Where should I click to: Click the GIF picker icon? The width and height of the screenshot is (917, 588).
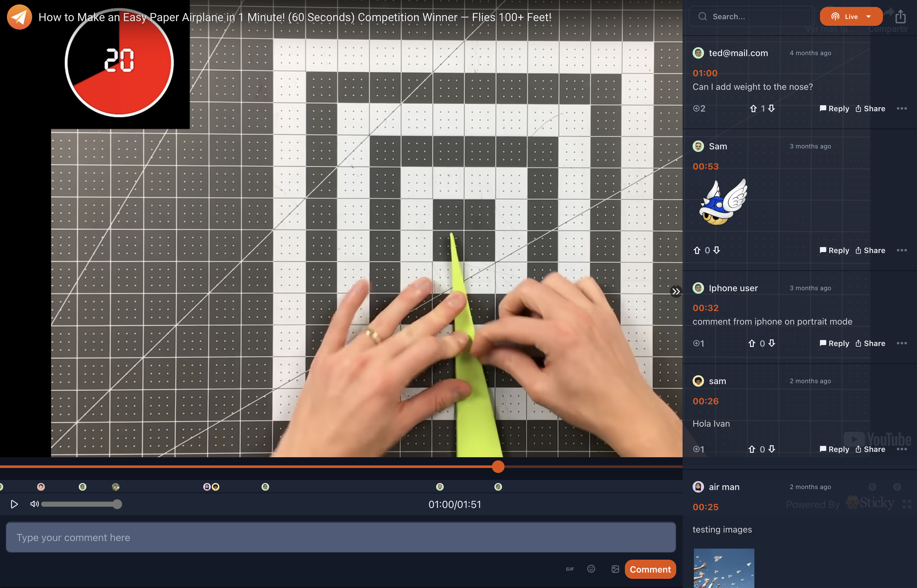[570, 569]
